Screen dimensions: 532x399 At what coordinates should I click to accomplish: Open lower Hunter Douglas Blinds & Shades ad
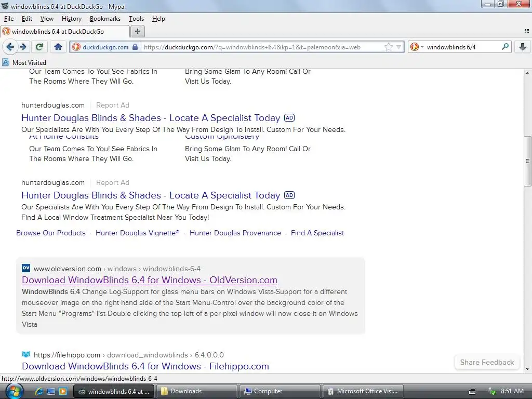pos(151,195)
